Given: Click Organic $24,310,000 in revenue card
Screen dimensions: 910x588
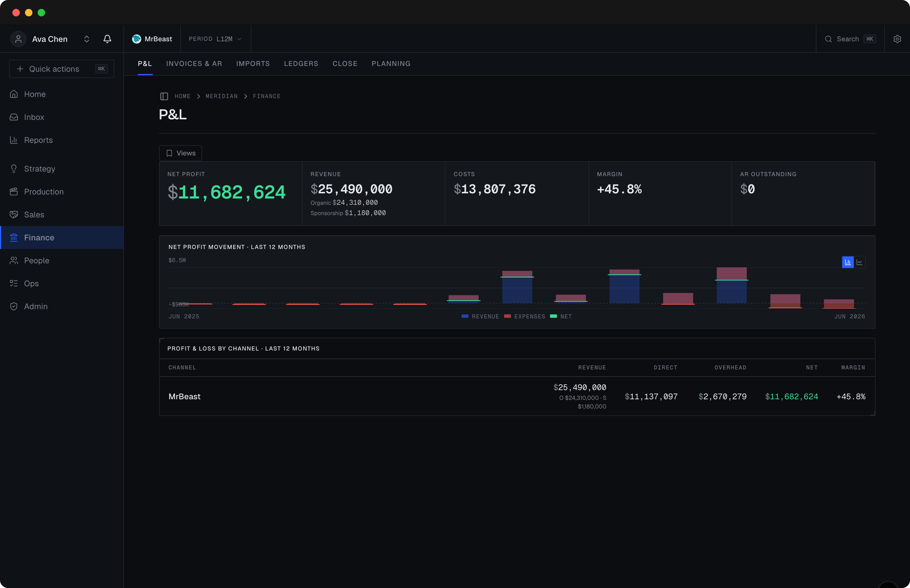Looking at the screenshot, I should click(x=344, y=203).
